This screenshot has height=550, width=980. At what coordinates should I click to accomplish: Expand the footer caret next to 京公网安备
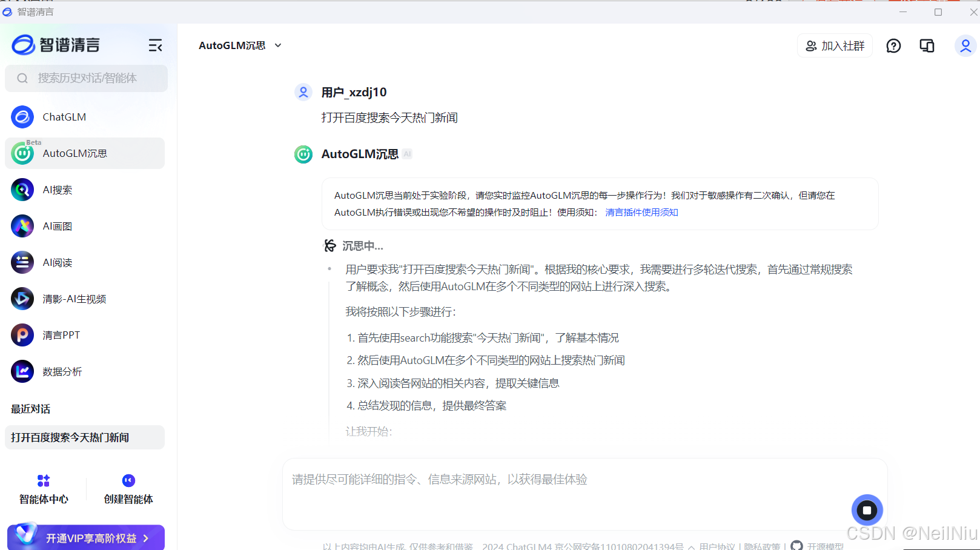click(691, 547)
